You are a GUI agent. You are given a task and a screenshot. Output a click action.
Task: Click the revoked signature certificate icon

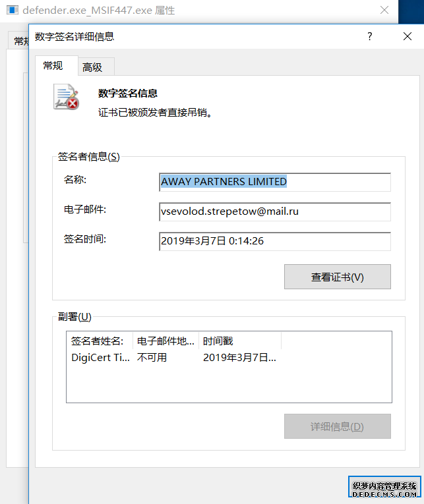[x=66, y=97]
